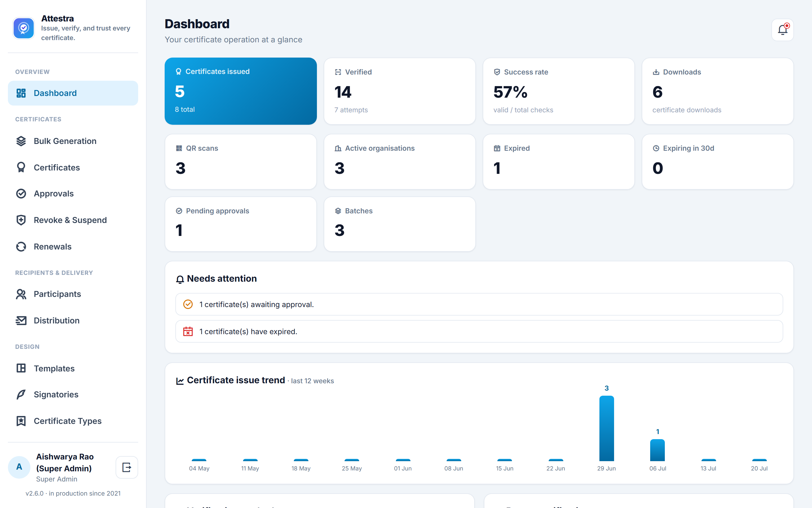The image size is (812, 508).
Task: Click the 'Needs attention' heading
Action: tap(222, 279)
